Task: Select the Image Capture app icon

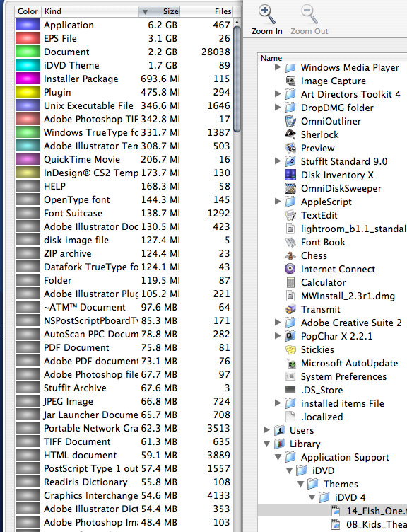Action: click(x=290, y=81)
